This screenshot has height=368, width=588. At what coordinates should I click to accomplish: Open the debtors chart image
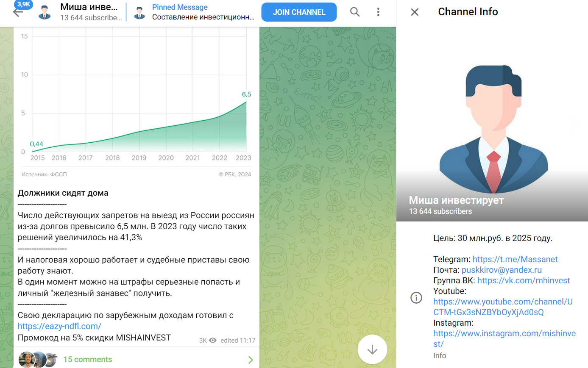coord(137,104)
